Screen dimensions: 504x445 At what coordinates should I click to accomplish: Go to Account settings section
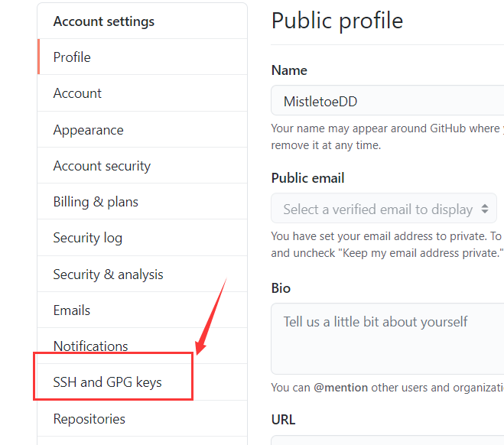(x=77, y=93)
